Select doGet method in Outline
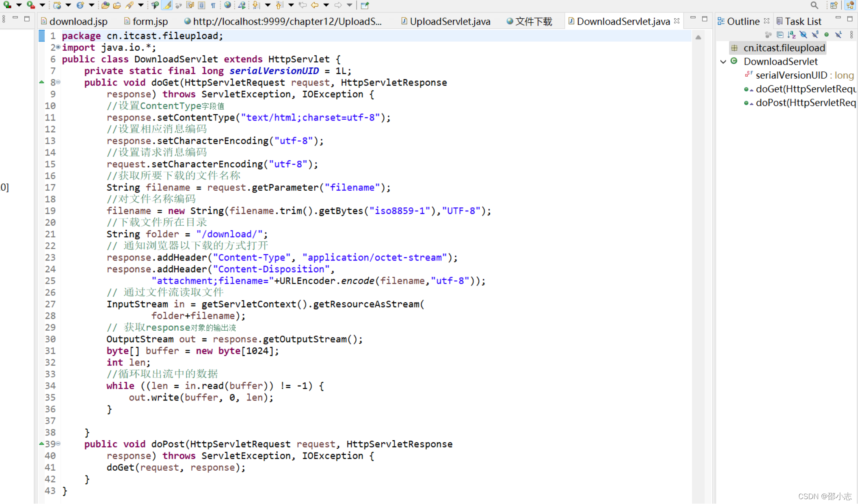858x504 pixels. click(800, 89)
